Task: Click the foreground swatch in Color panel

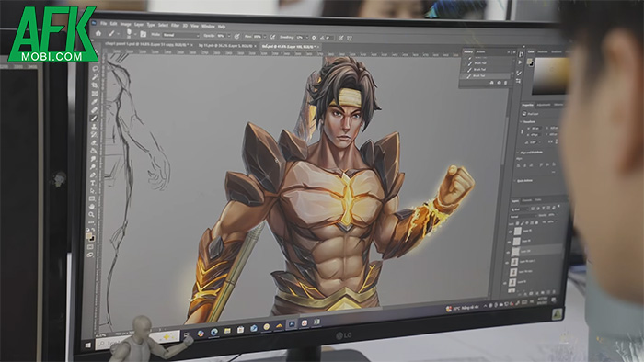Action: pyautogui.click(x=529, y=61)
